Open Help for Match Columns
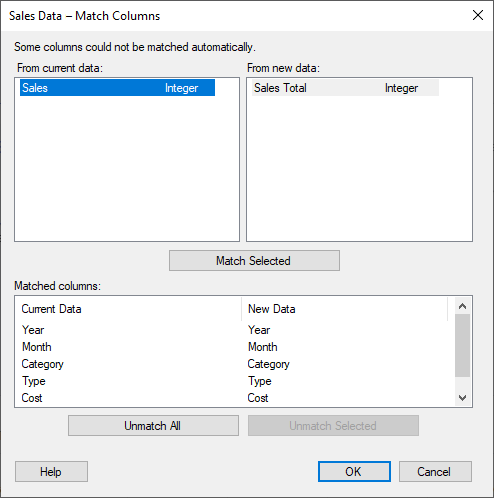Image resolution: width=494 pixels, height=498 pixels. tap(51, 472)
